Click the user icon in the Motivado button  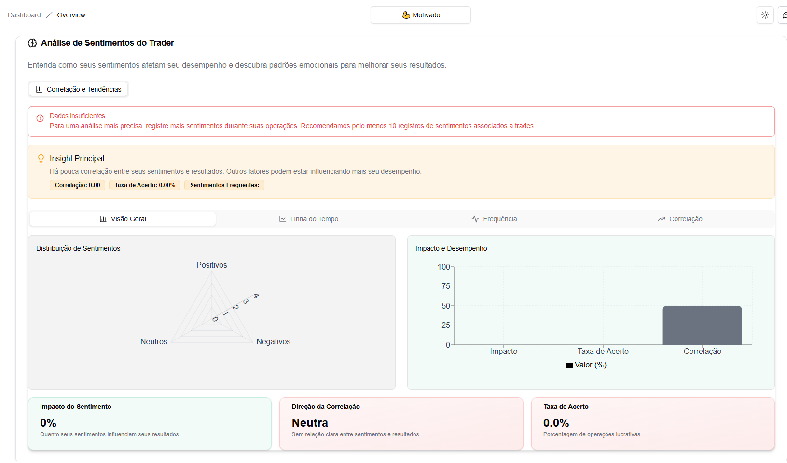[406, 15]
